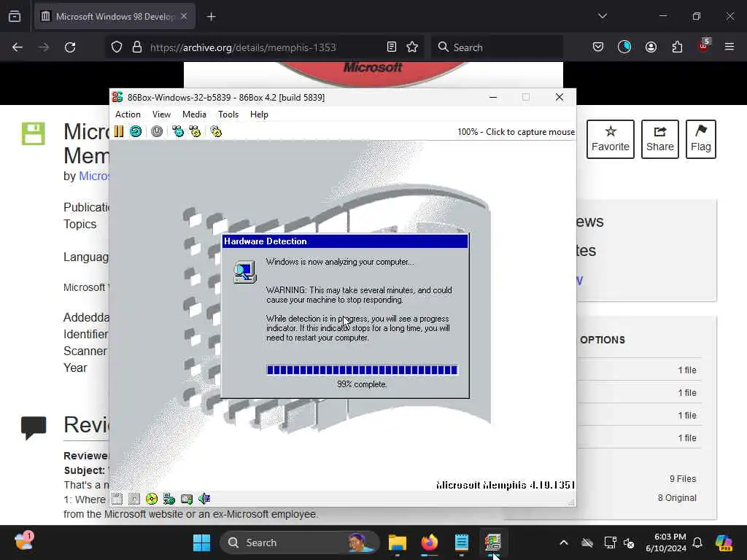Click '100% - Click to capture mouse' text
Image resolution: width=747 pixels, height=560 pixels.
pyautogui.click(x=516, y=132)
